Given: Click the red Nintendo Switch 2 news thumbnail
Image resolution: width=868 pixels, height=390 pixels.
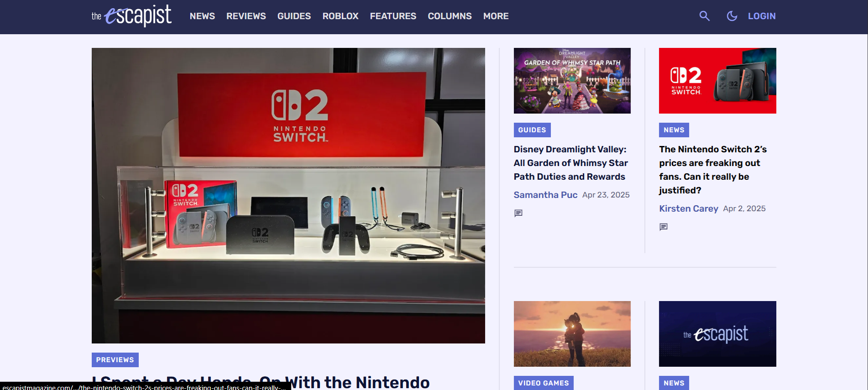Looking at the screenshot, I should coord(717,81).
